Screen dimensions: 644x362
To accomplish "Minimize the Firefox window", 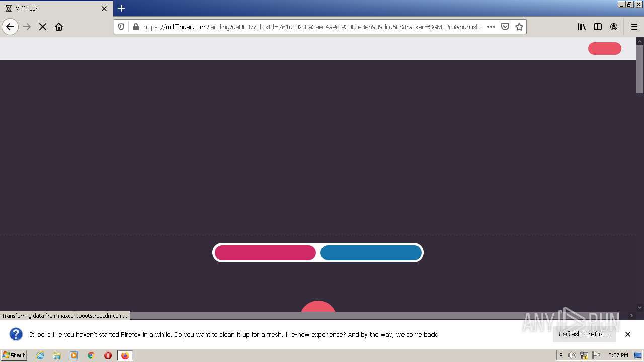I will (x=621, y=4).
